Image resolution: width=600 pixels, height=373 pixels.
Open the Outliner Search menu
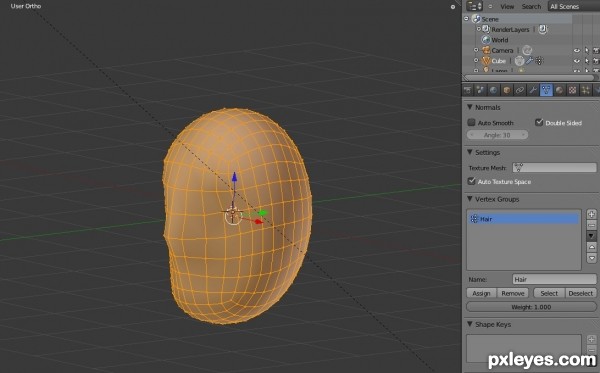tap(531, 7)
